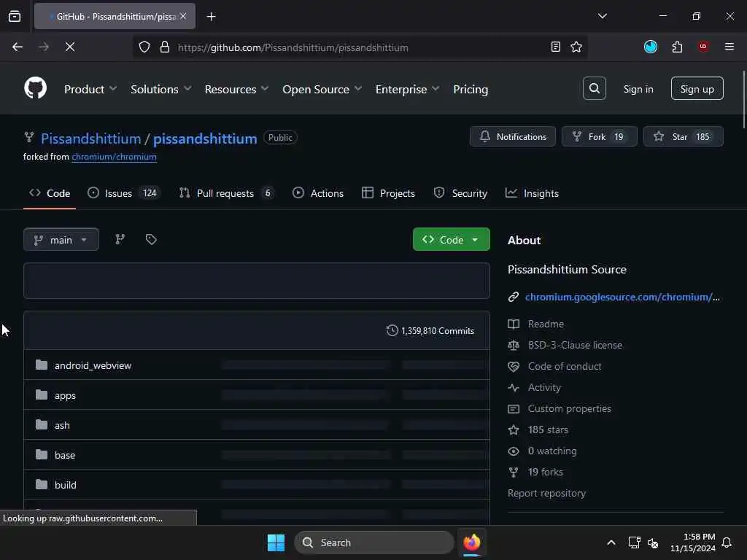View the 1,359,810 Commits history
Screen dimensions: 747x560
430,330
